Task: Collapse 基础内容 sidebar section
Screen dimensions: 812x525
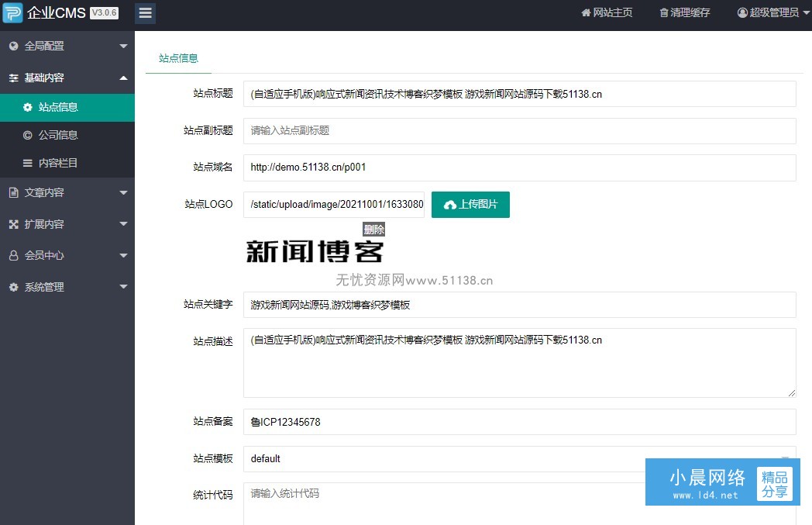Action: click(x=67, y=78)
